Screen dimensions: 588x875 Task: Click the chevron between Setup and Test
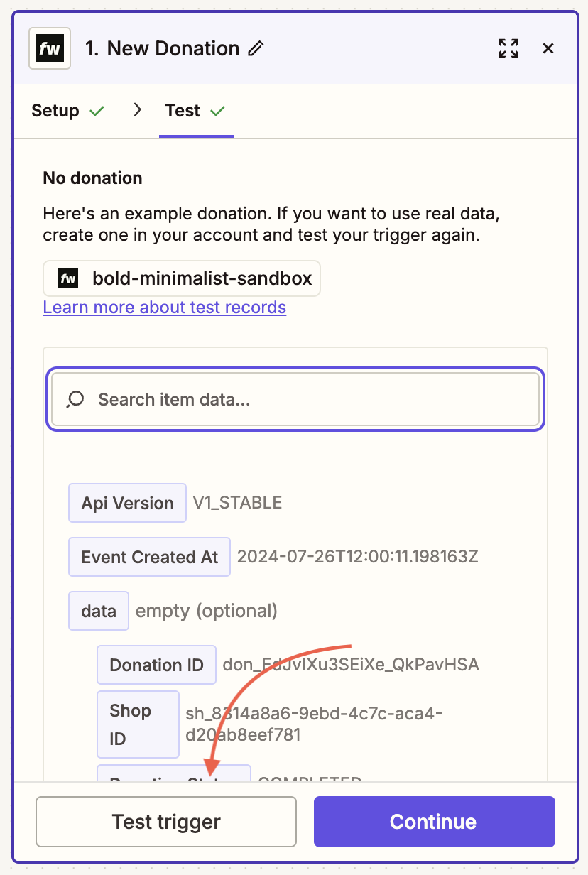coord(137,110)
